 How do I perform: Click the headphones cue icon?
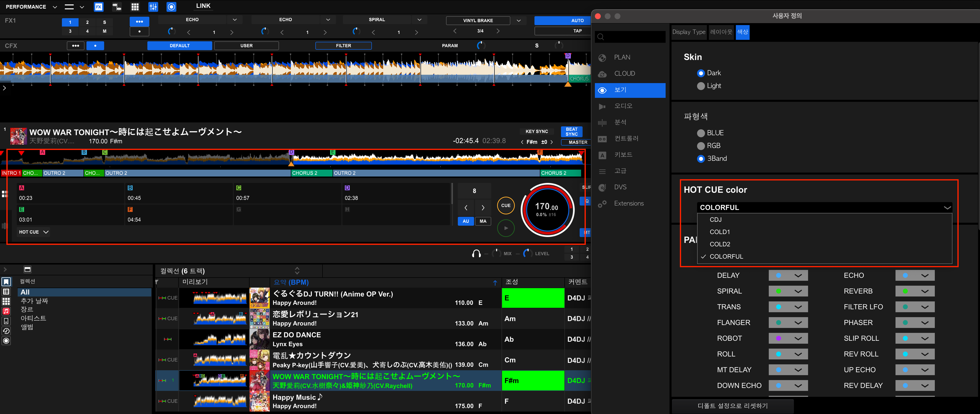(476, 254)
